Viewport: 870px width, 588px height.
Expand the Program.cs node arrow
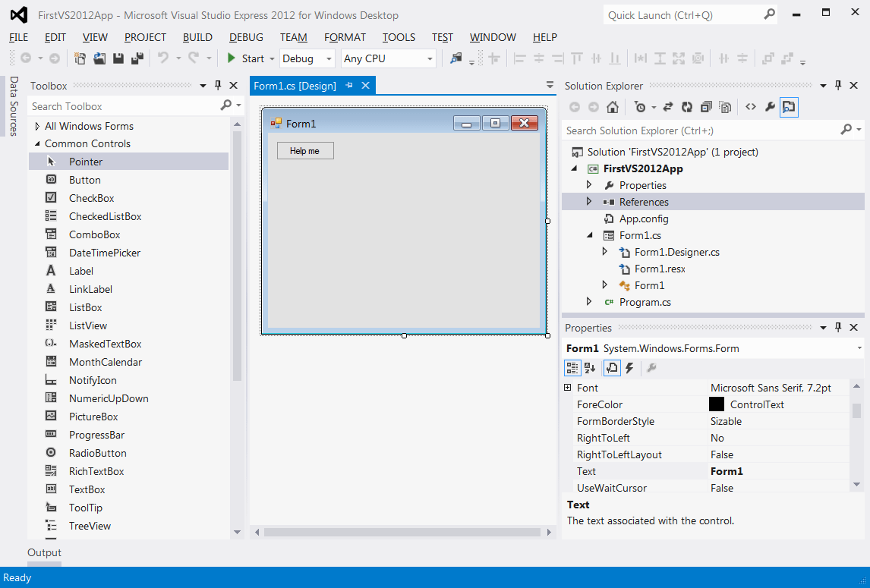589,302
